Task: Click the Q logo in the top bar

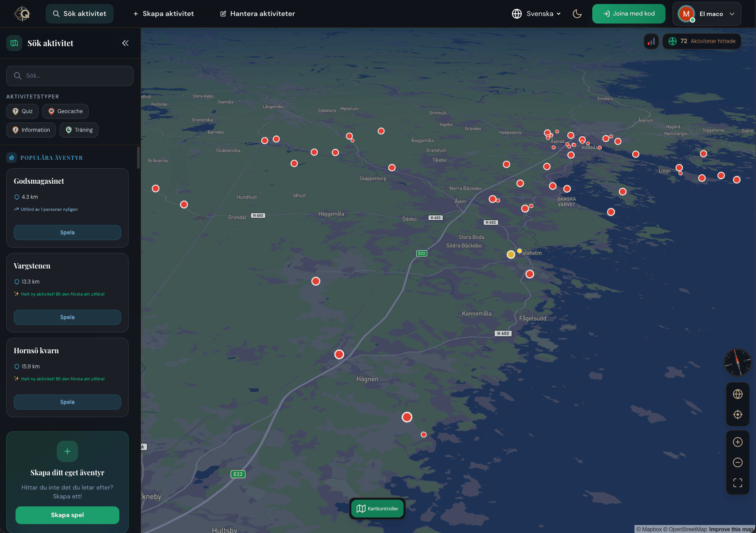Action: click(x=22, y=13)
